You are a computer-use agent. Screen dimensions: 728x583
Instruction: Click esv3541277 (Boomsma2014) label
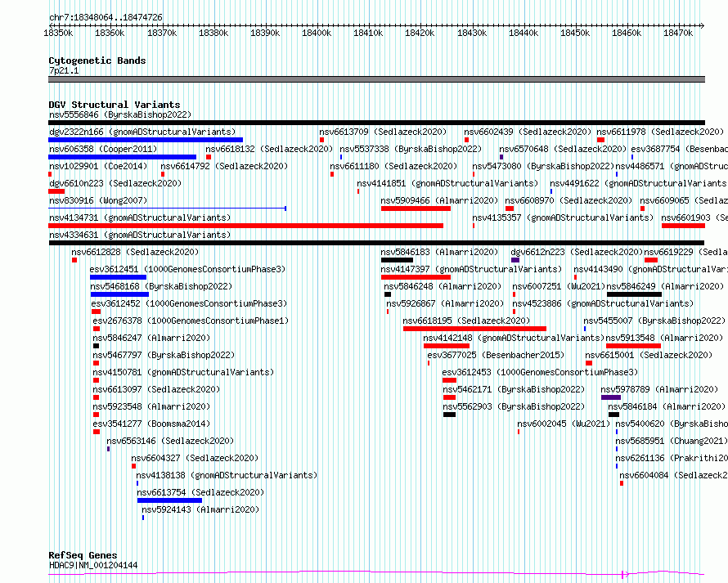[x=151, y=424]
